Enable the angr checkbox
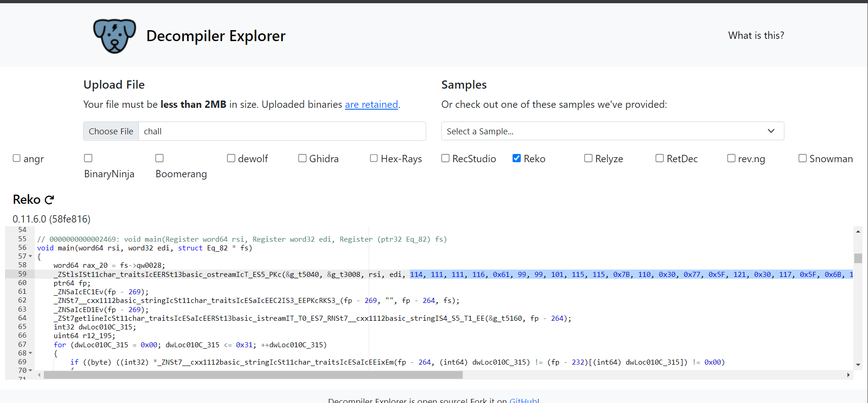Image resolution: width=868 pixels, height=403 pixels. tap(17, 158)
